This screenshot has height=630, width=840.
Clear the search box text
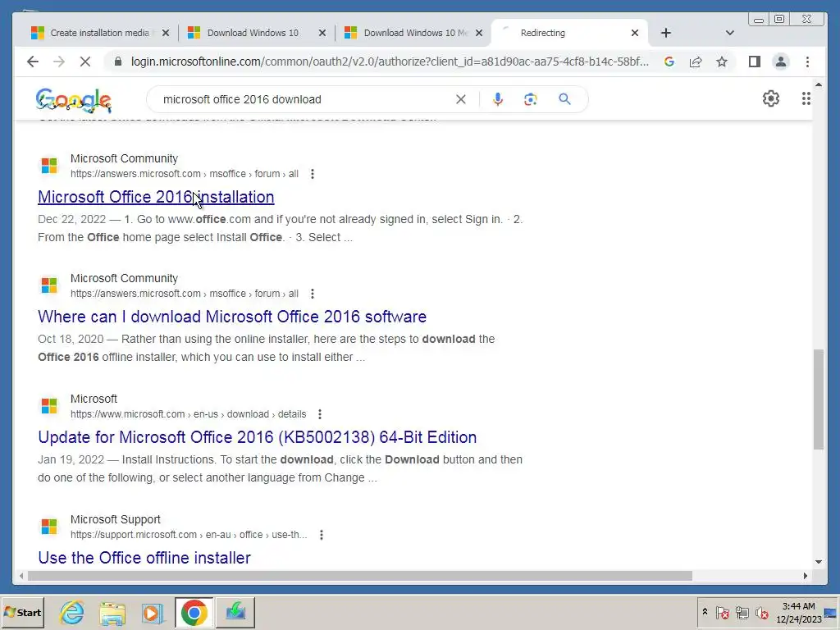pos(461,99)
